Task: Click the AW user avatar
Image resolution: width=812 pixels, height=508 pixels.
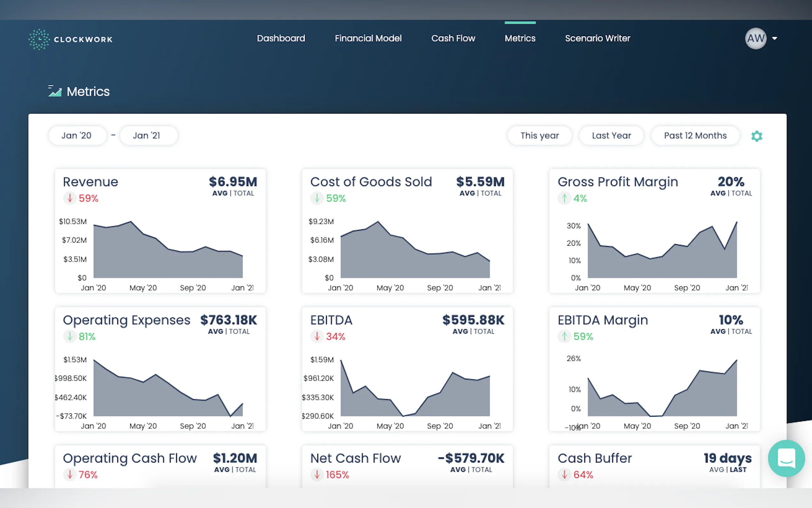Action: click(755, 38)
